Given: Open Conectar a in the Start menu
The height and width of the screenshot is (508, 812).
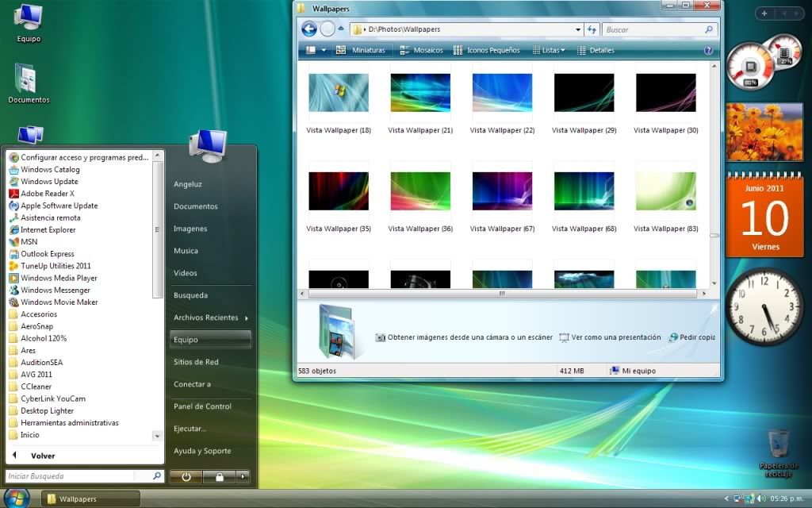Looking at the screenshot, I should (192, 384).
